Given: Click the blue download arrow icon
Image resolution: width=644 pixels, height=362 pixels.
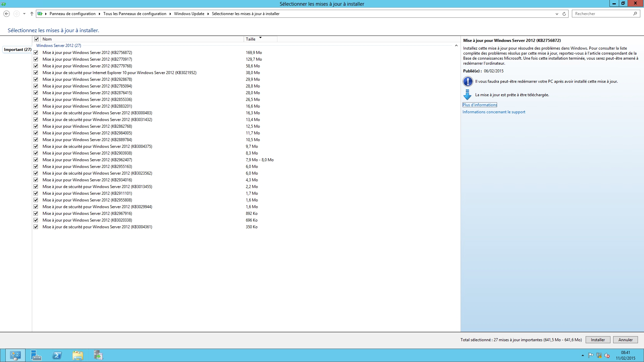Looking at the screenshot, I should pos(467,95).
